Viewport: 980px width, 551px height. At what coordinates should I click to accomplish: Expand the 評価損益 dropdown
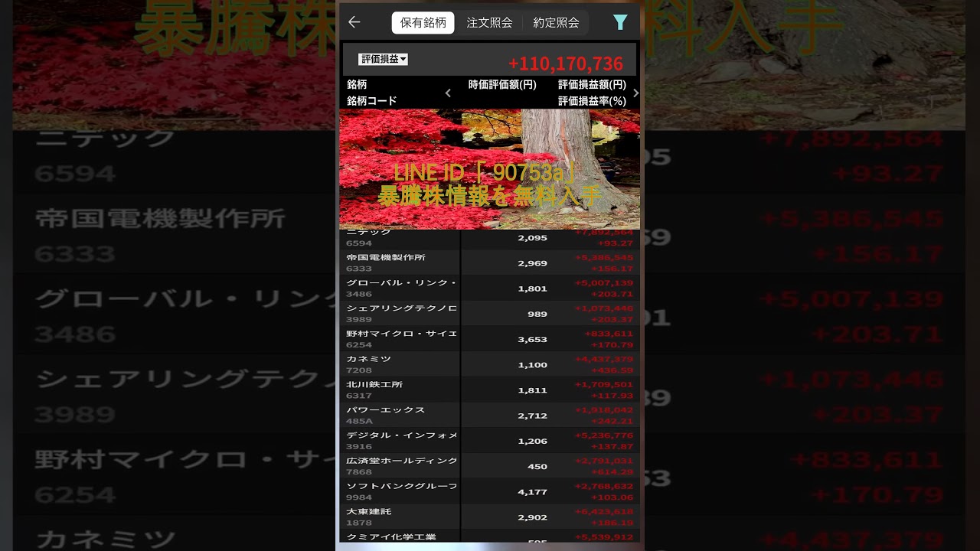[x=383, y=59]
